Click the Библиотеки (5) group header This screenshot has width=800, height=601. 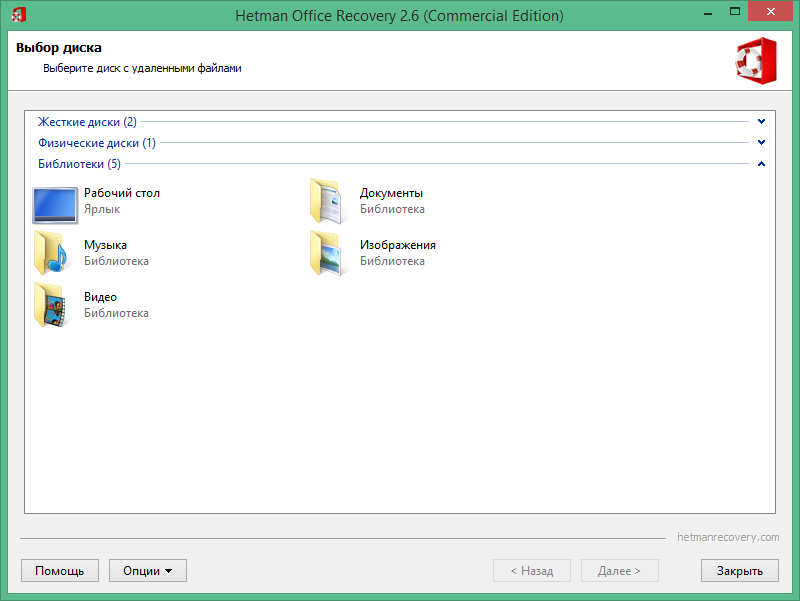(79, 164)
